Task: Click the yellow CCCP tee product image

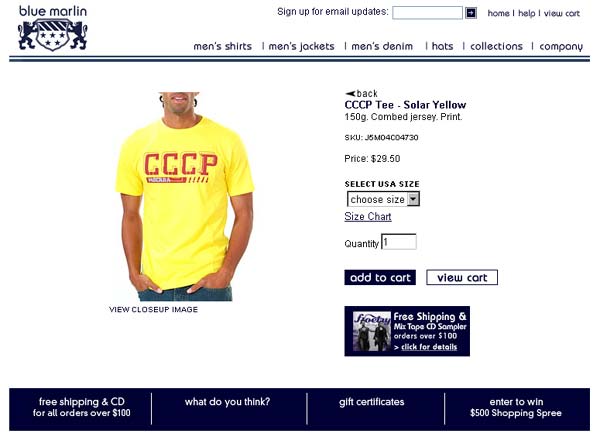Action: 184,196
